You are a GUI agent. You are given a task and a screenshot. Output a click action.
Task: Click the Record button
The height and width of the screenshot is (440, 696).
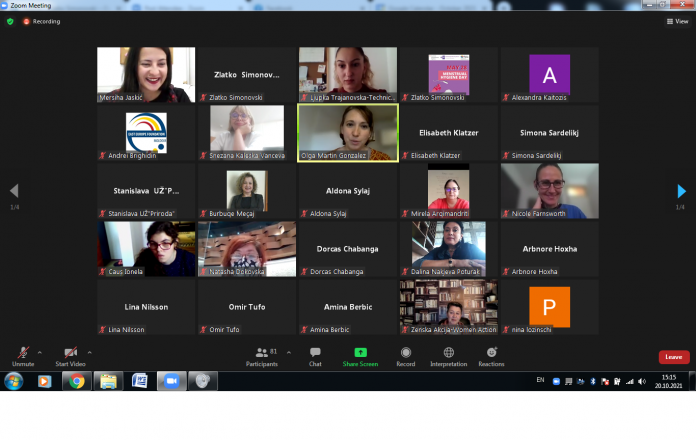click(405, 356)
